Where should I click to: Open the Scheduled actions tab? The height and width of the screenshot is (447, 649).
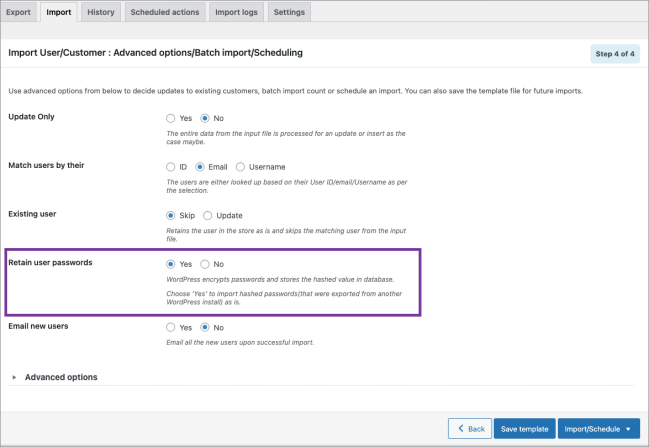coord(165,12)
